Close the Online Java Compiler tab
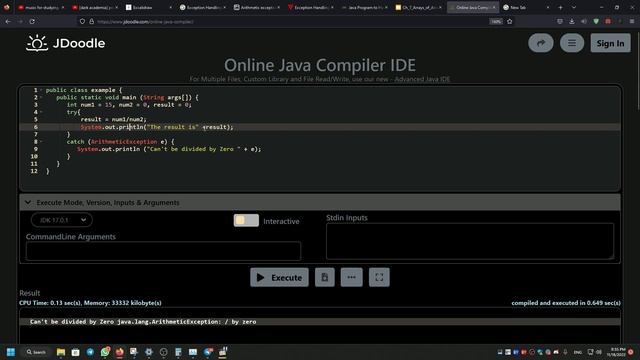The width and height of the screenshot is (640, 360). (494, 7)
